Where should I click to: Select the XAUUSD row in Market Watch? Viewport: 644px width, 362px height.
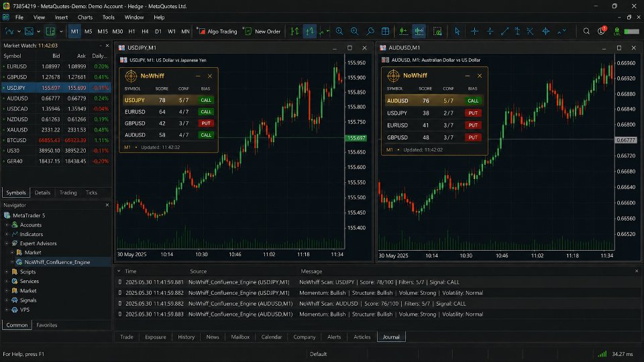point(56,129)
